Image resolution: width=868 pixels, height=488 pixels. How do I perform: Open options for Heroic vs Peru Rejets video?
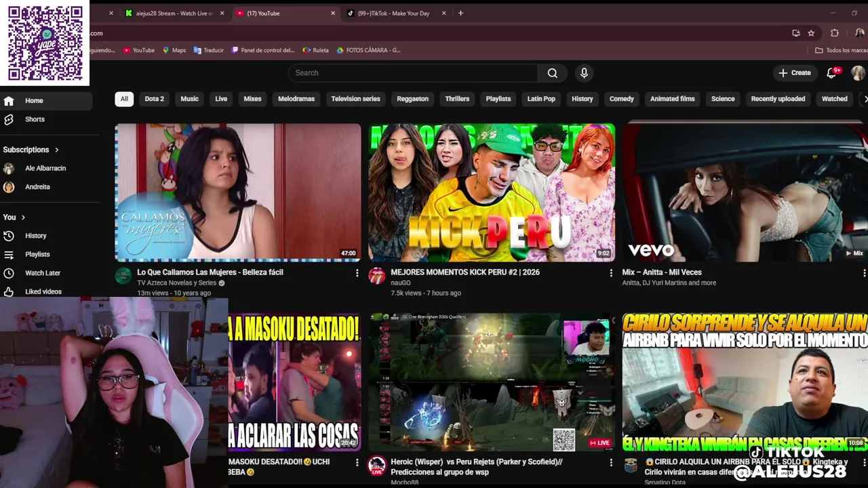(x=610, y=462)
